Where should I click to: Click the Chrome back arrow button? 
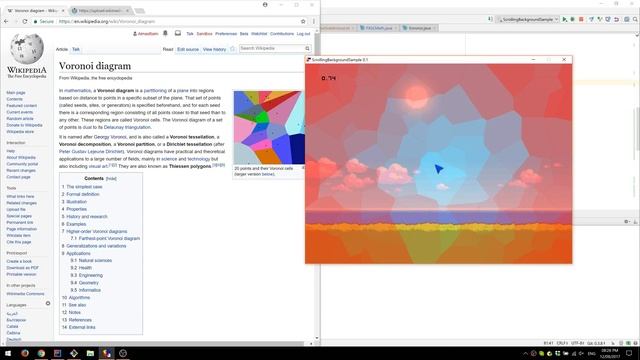(6, 21)
